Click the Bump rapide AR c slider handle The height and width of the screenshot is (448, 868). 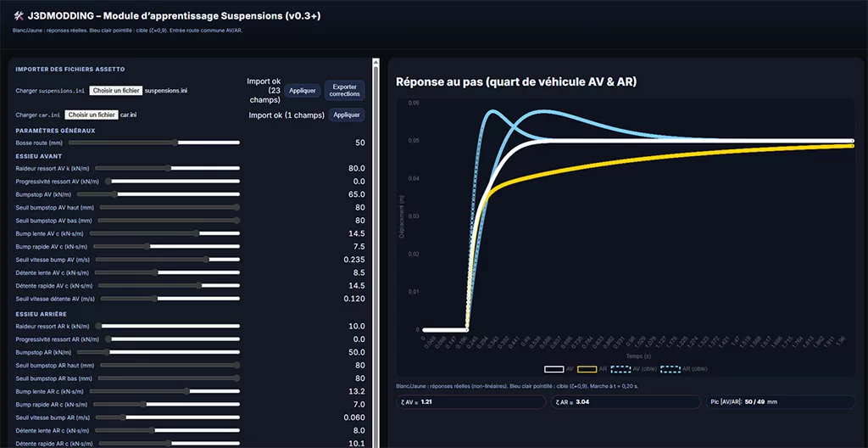[144, 404]
